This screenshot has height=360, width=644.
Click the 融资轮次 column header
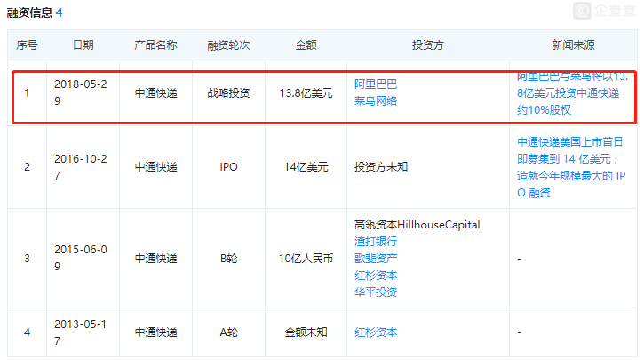(x=228, y=44)
